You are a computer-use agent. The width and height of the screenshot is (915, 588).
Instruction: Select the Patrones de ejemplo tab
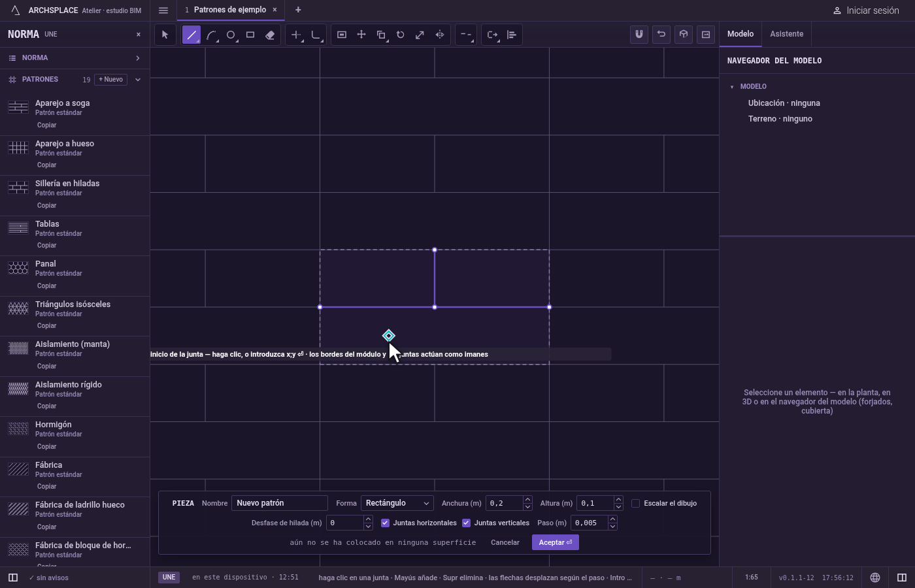click(229, 10)
